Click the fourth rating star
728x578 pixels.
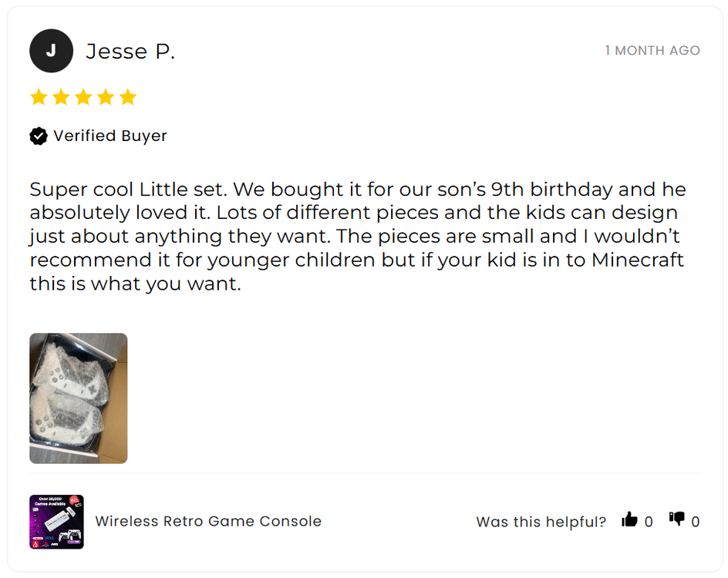[x=105, y=97]
